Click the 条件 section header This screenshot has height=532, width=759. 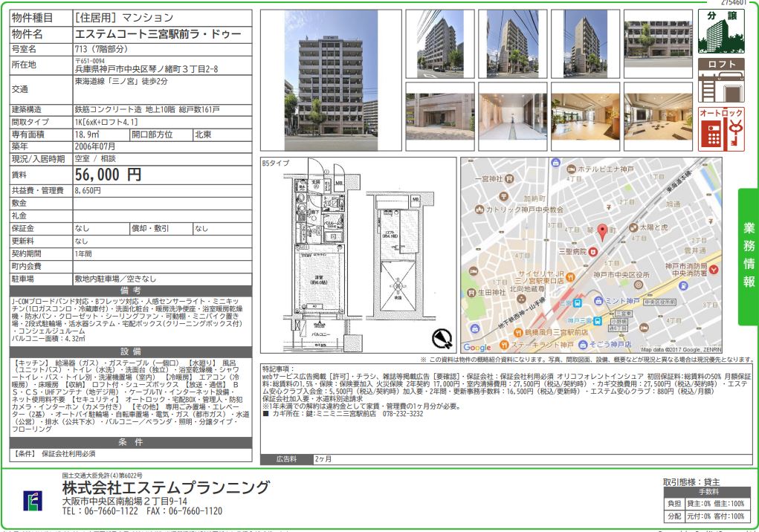pos(131,442)
